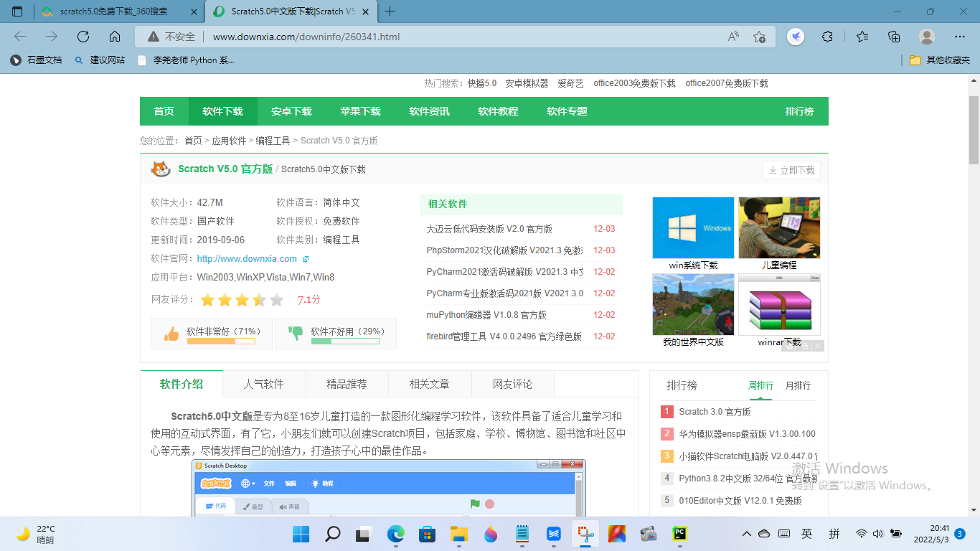The image size is (980, 551).
Task: Open Microsoft Store from the taskbar
Action: click(x=428, y=534)
